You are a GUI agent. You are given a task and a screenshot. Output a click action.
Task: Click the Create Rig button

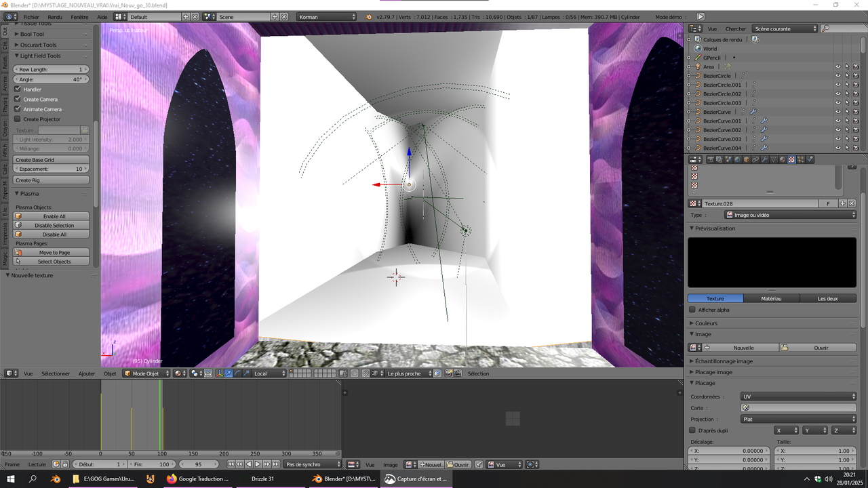coord(52,180)
